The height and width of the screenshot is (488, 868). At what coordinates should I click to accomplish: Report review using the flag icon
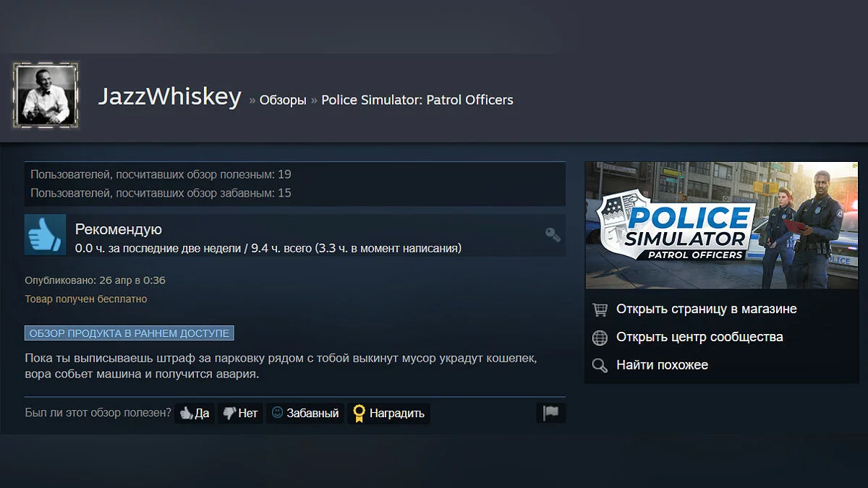coord(551,413)
